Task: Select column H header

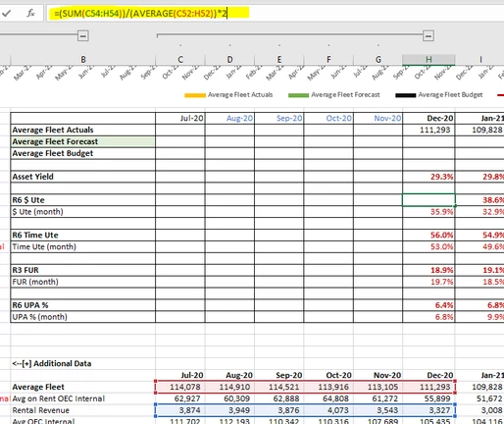Action: (428, 60)
